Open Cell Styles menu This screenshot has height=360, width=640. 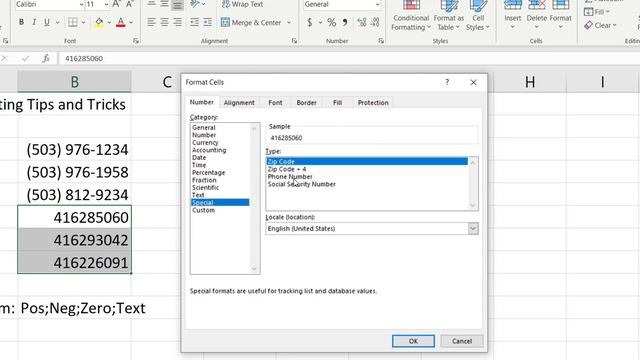click(x=478, y=16)
